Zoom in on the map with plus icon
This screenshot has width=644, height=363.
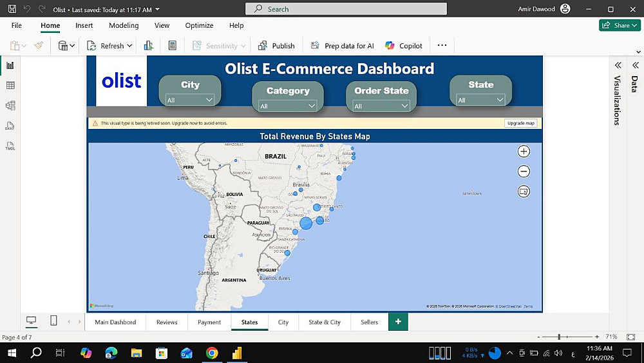tap(524, 152)
